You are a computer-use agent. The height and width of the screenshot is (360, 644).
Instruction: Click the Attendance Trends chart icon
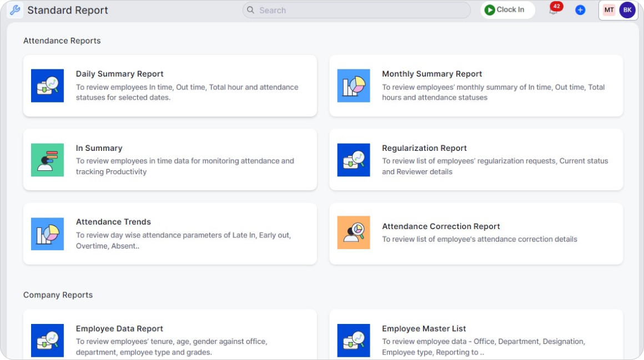tap(47, 234)
